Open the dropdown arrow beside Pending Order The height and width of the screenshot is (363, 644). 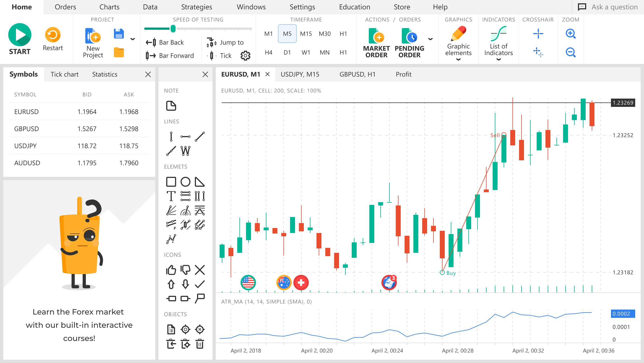[x=430, y=39]
